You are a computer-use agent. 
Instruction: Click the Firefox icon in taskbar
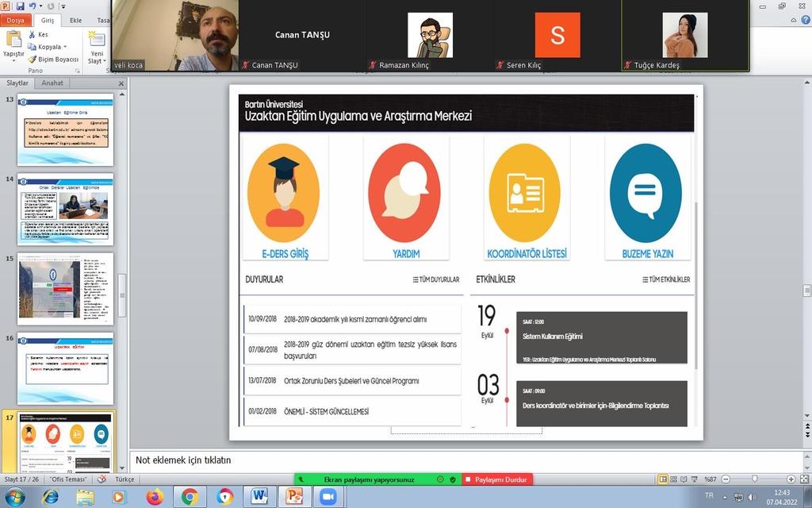click(x=155, y=497)
